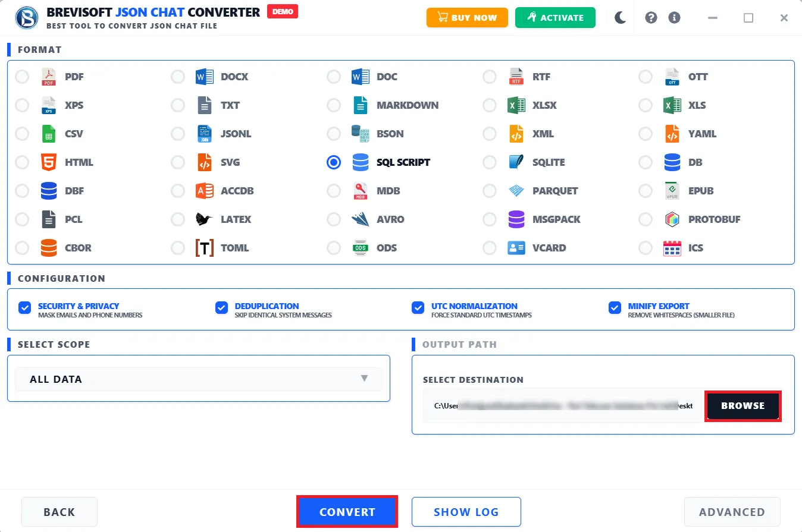Select the PCL format radio button
Image resolution: width=802 pixels, height=532 pixels.
coord(22,219)
